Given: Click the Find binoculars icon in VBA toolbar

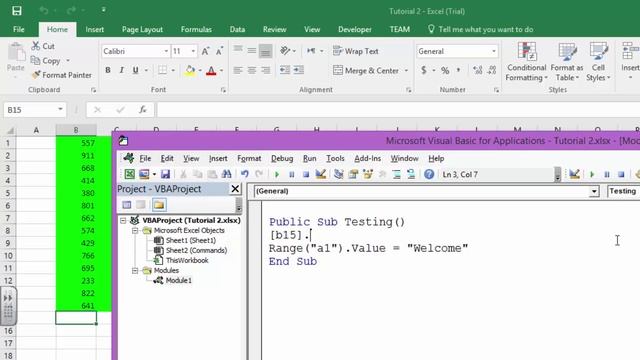Looking at the screenshot, I should pos(227,174).
